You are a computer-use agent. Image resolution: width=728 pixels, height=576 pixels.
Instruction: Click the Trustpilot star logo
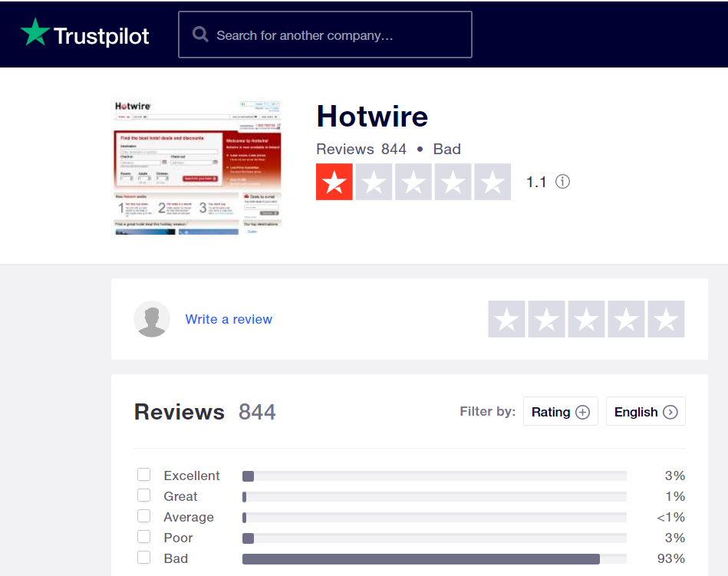click(35, 32)
